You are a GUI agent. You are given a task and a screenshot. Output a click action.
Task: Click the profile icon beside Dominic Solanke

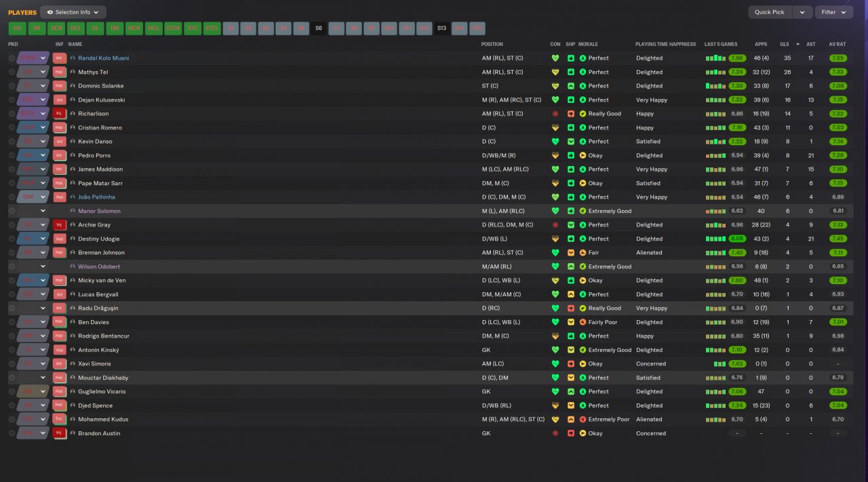(73, 86)
